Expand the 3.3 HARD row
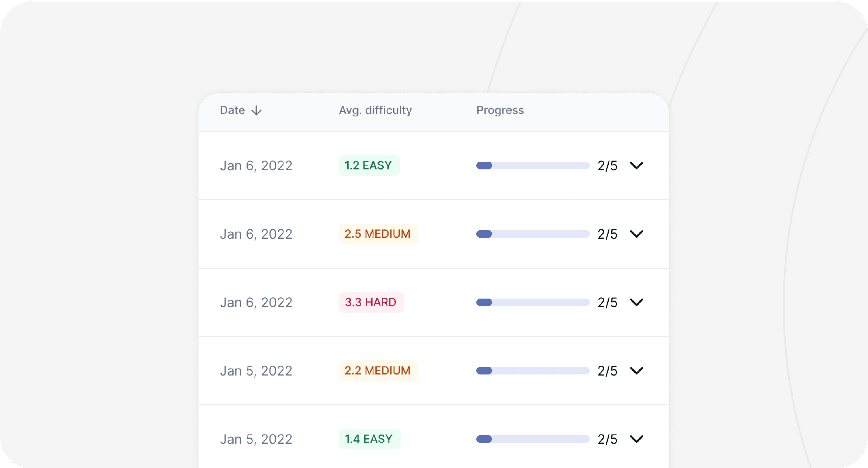 pos(637,302)
